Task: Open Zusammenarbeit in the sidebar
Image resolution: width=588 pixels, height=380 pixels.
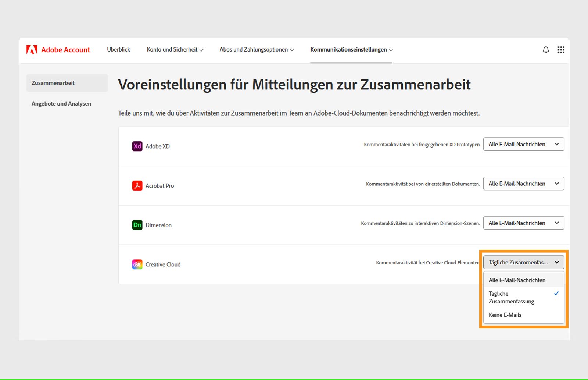Action: point(67,83)
